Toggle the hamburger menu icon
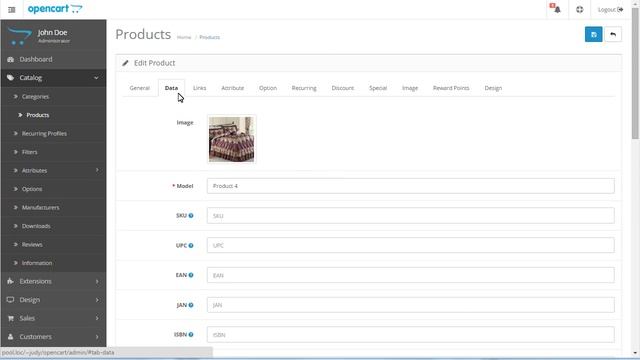 tap(11, 9)
